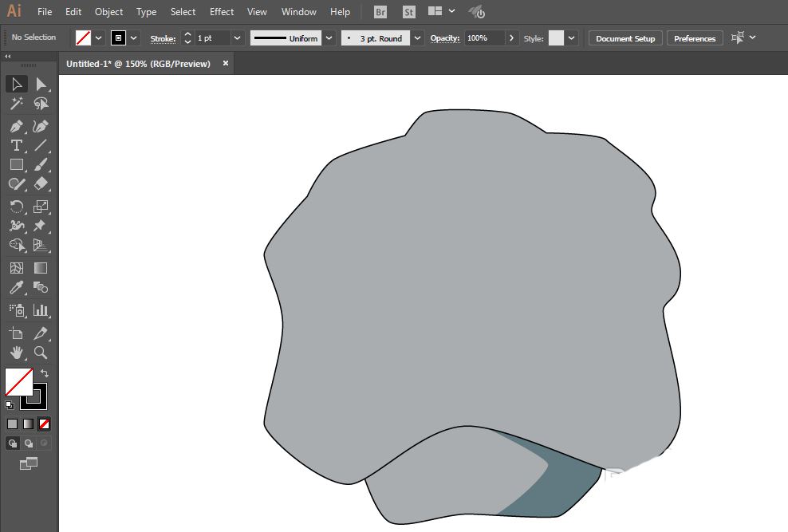Pick the Pen tool

16,126
